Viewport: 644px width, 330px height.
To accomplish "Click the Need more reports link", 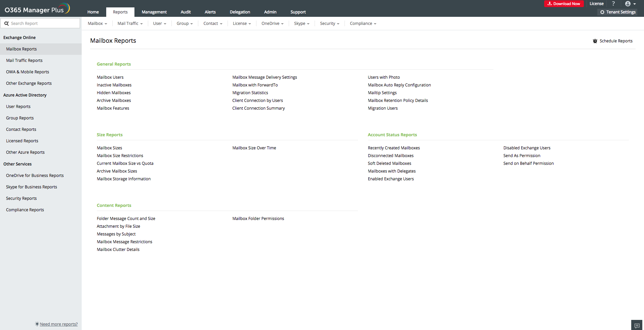I will pyautogui.click(x=58, y=324).
